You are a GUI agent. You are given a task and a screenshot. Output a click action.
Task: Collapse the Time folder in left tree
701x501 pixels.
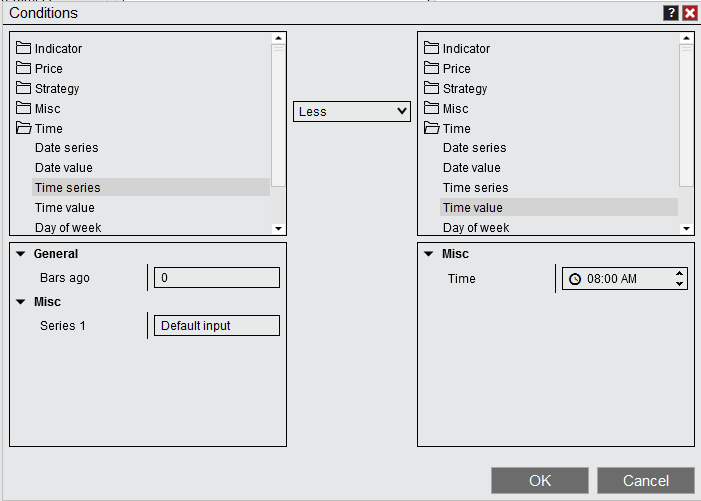39,129
